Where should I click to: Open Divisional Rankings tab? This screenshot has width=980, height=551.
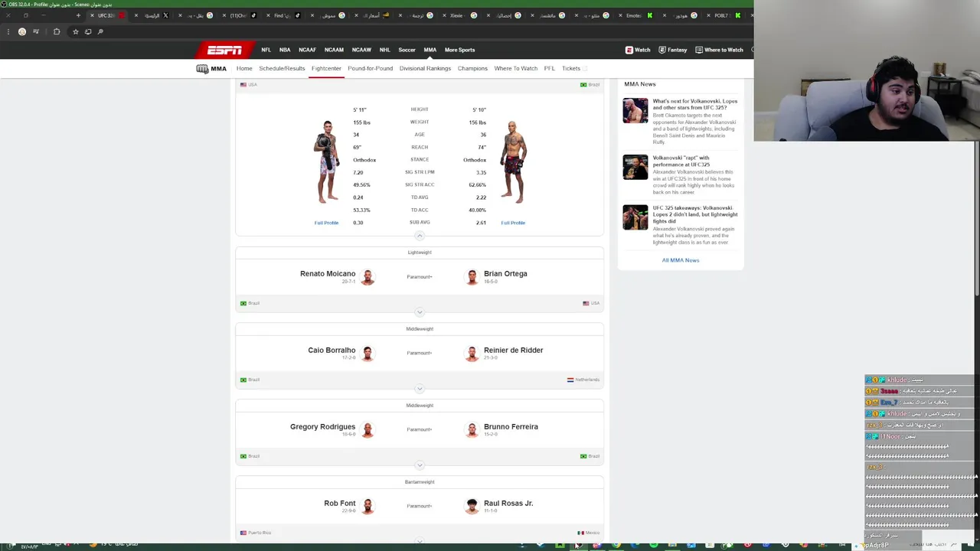click(425, 69)
